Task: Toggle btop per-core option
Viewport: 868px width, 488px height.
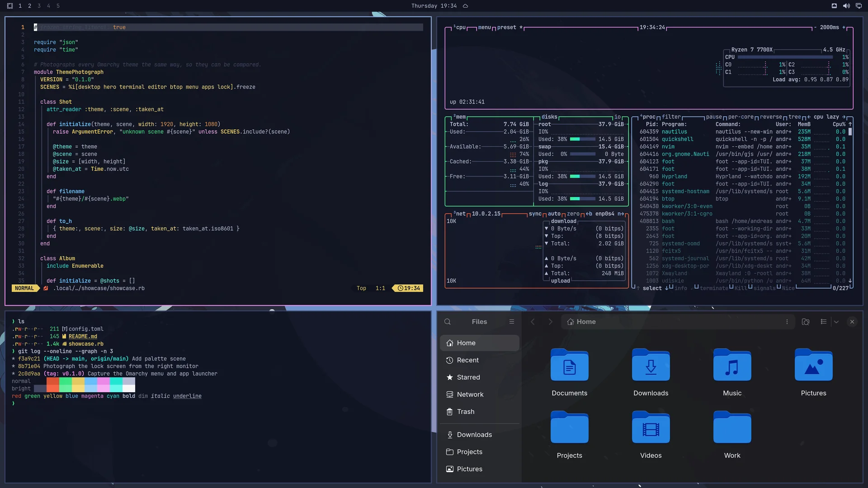Action: pos(741,117)
